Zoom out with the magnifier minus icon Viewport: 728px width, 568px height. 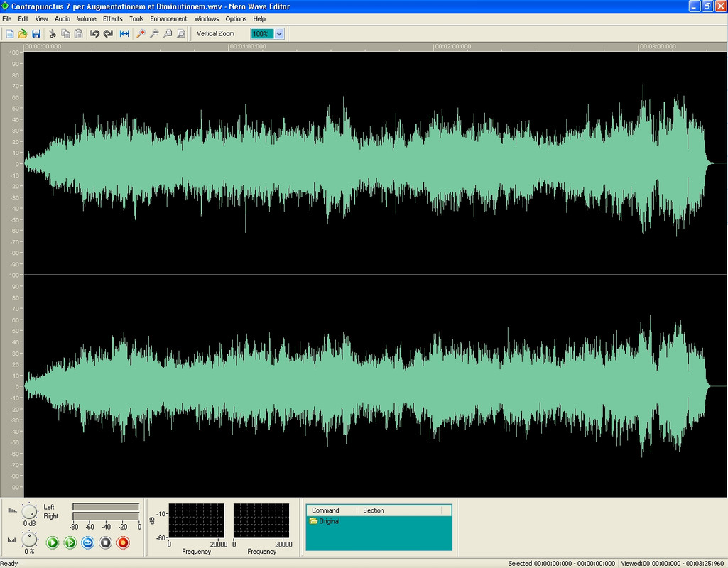click(154, 34)
